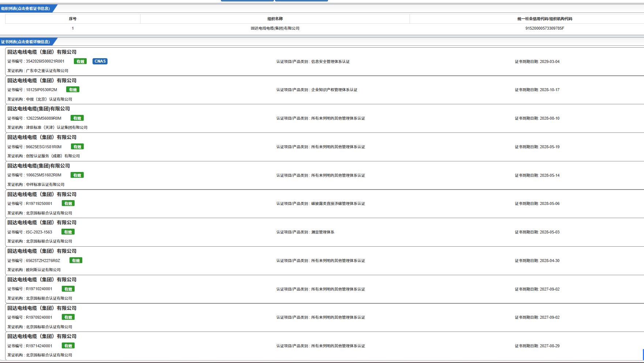
Task: Select certificate number R19710240001
Action: [39, 289]
